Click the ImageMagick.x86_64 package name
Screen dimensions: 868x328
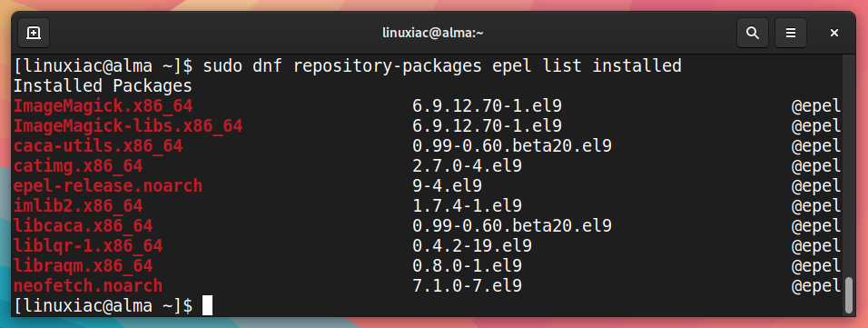(103, 105)
